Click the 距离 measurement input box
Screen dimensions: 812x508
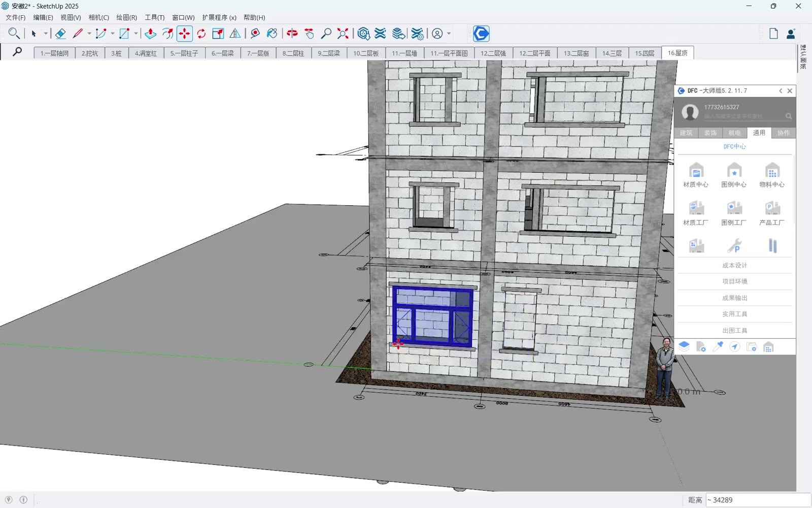pos(758,500)
